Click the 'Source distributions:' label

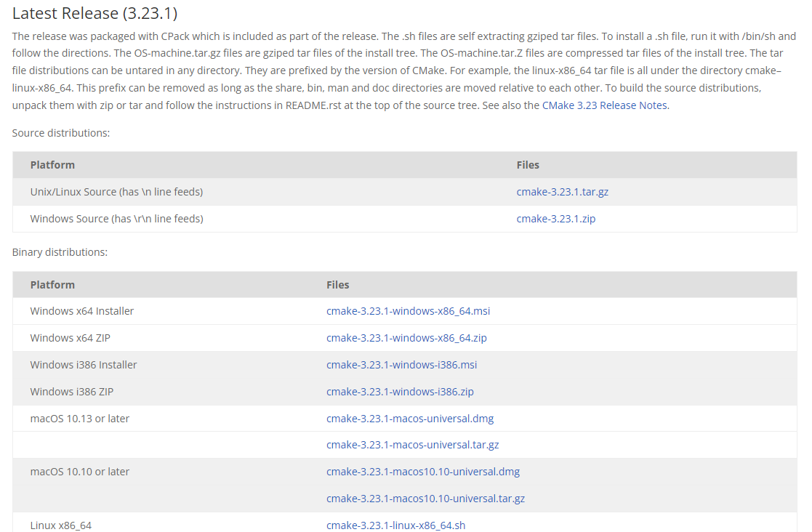(x=61, y=133)
